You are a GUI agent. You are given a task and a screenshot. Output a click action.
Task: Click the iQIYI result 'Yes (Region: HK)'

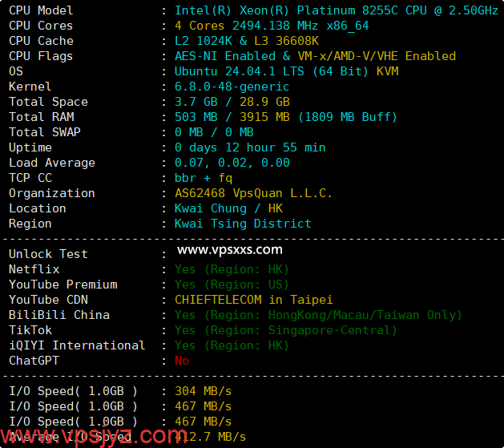[232, 345]
